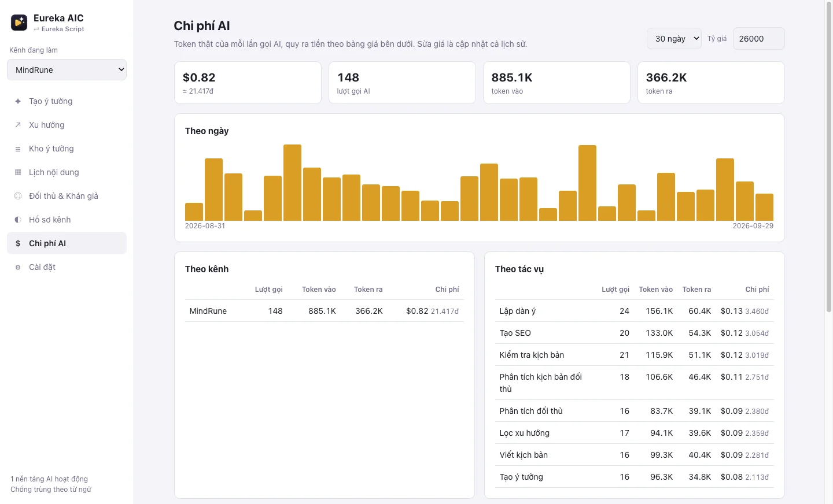This screenshot has height=504, width=833.
Task: Click the arrow icon beside Xu hướng
Action: [x=18, y=125]
